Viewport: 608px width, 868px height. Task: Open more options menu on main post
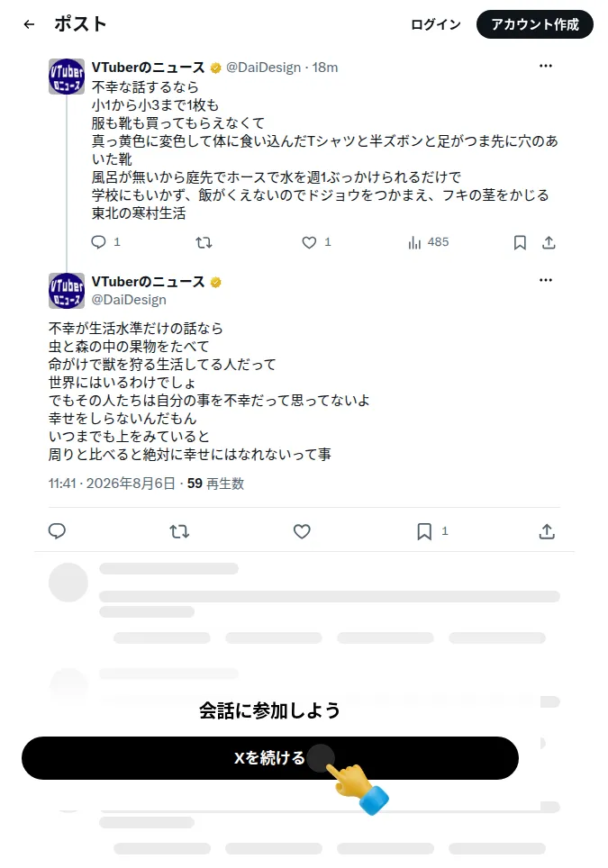click(x=546, y=280)
